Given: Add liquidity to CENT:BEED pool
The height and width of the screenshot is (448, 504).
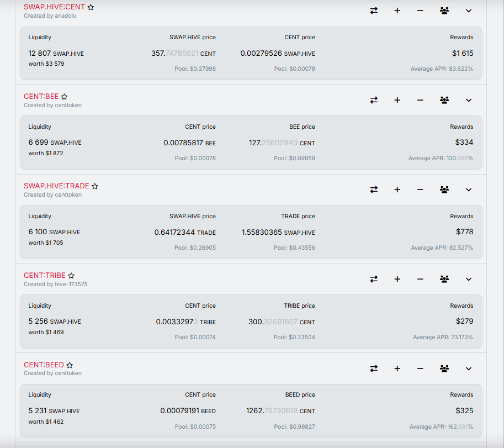Looking at the screenshot, I should (x=397, y=368).
